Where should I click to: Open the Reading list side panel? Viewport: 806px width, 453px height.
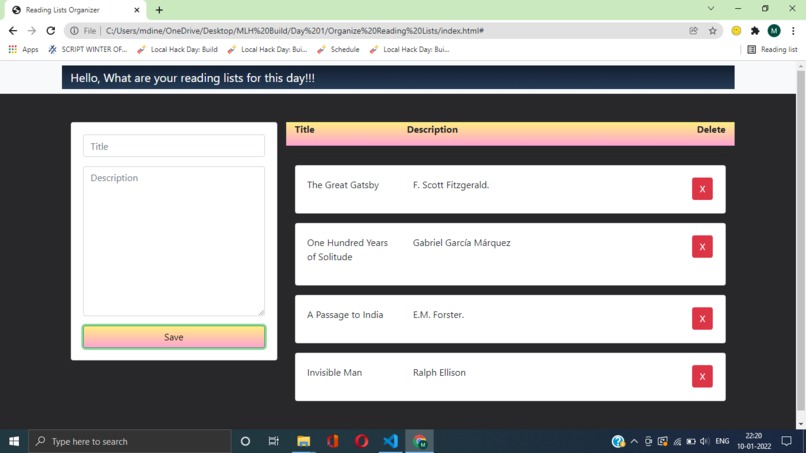tap(772, 49)
